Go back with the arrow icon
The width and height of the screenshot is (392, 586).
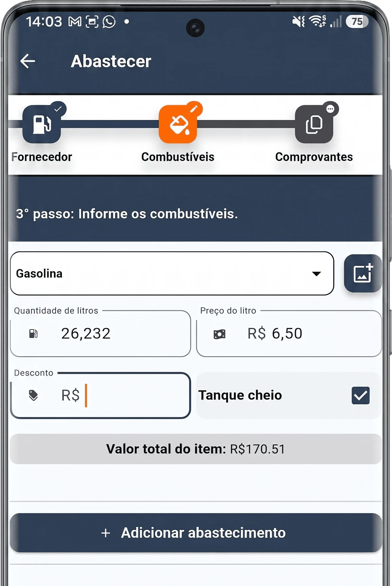tap(27, 61)
